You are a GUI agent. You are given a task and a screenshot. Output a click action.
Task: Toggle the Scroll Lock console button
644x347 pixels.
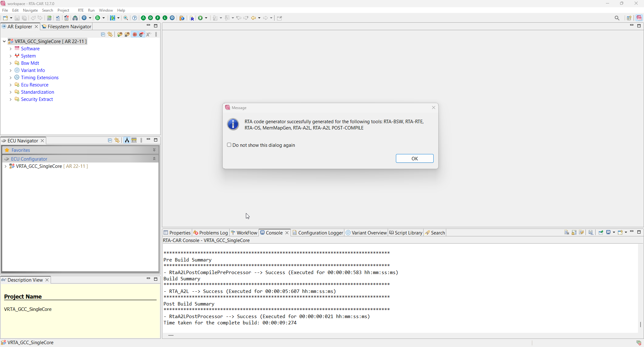(574, 233)
